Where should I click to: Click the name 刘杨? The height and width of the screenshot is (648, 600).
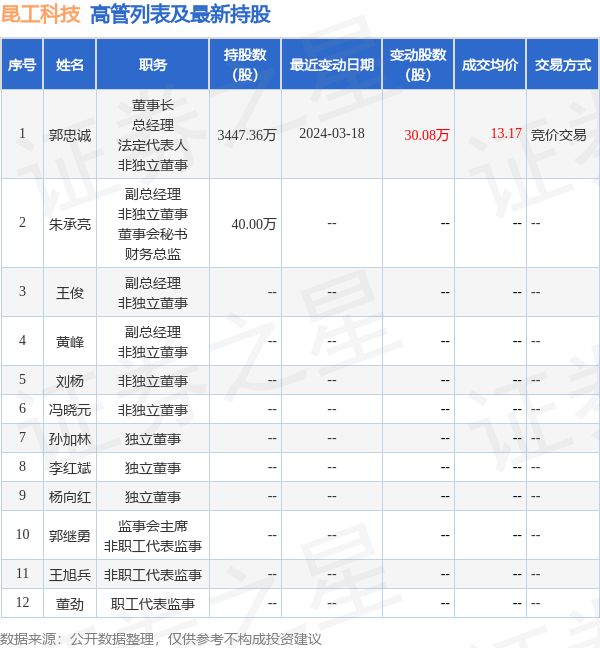coord(70,381)
